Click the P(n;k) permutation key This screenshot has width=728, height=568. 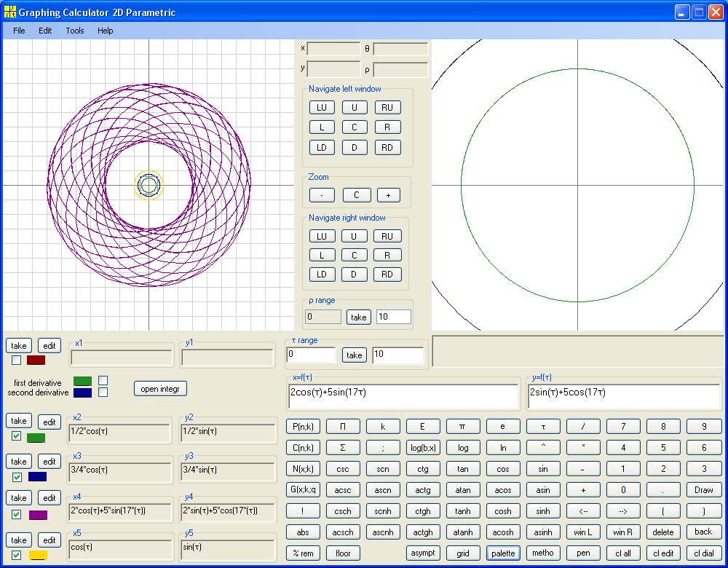pos(303,426)
